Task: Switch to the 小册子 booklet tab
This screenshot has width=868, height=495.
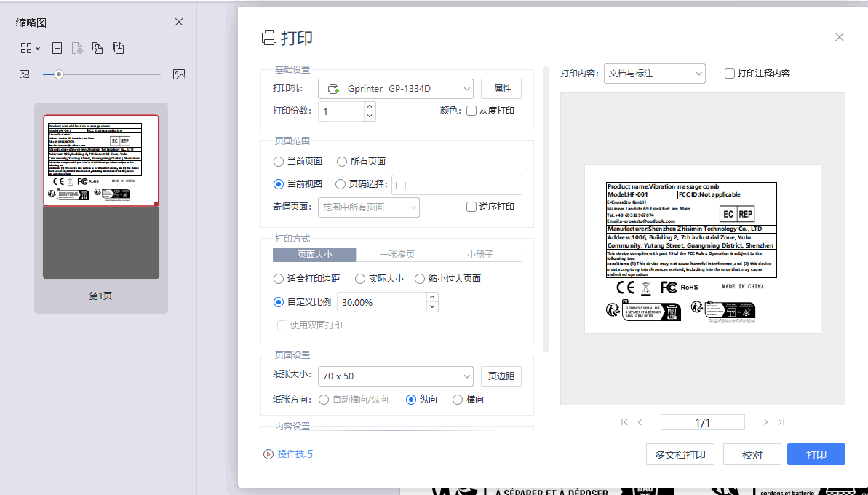Action: pyautogui.click(x=480, y=255)
